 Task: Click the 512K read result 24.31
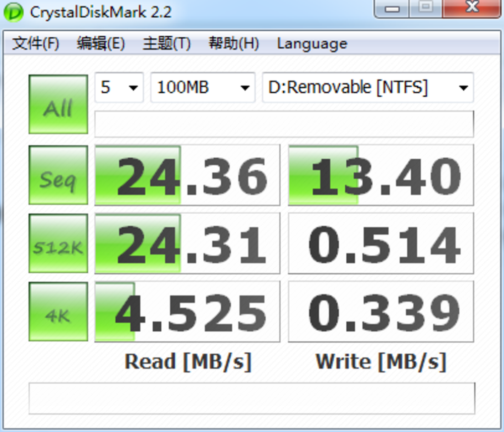click(187, 243)
